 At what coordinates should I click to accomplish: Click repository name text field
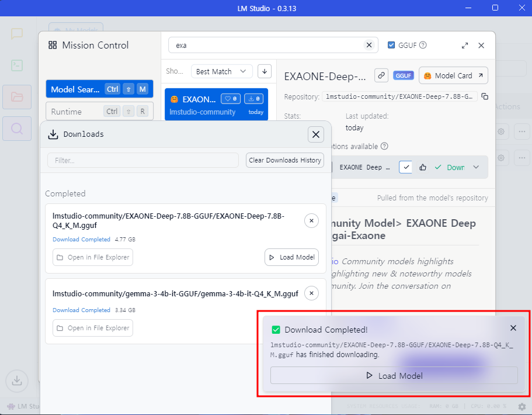click(x=399, y=96)
